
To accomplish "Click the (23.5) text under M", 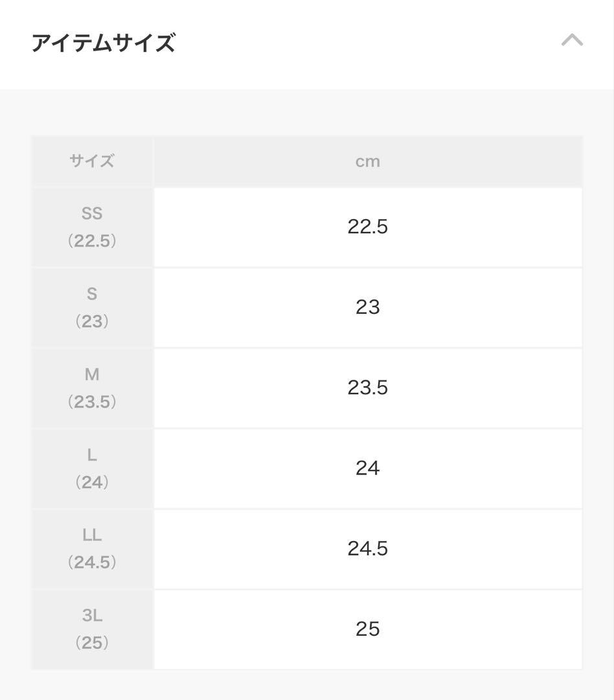I will (92, 402).
